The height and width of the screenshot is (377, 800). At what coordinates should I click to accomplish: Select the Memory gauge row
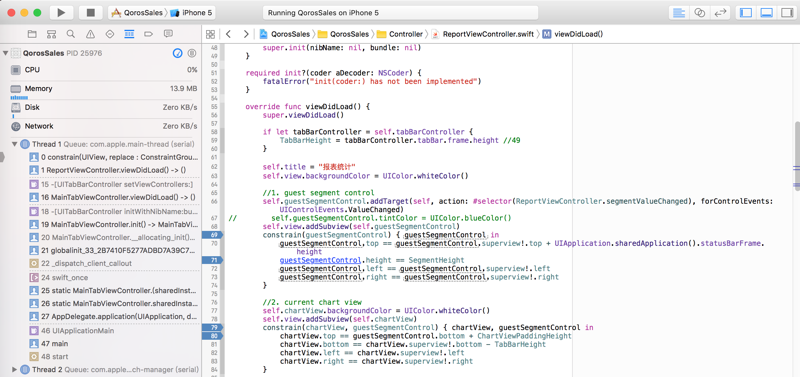pos(101,91)
